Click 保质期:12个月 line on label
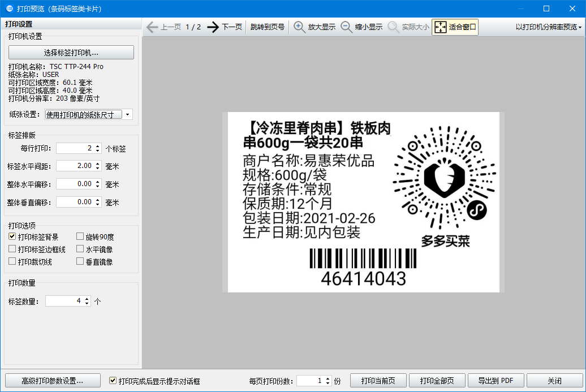The image size is (586, 392). tap(287, 204)
